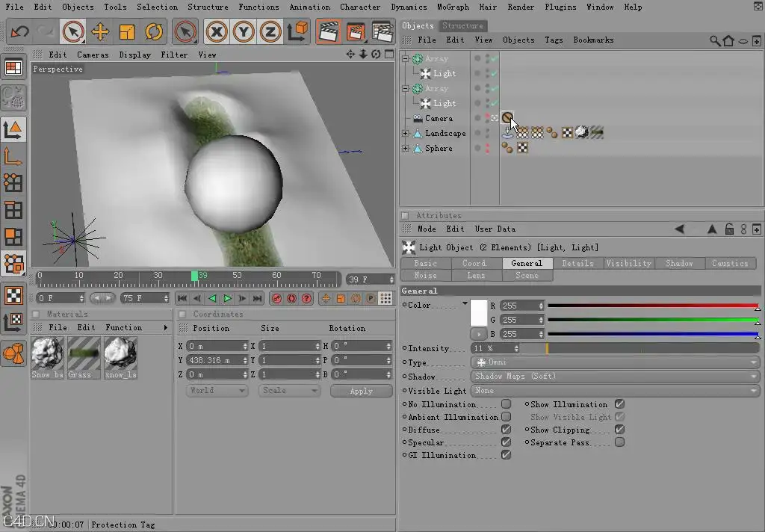Screen dimensions: 765x532
Task: Open the Omni light Type dropdown
Action: click(x=615, y=362)
